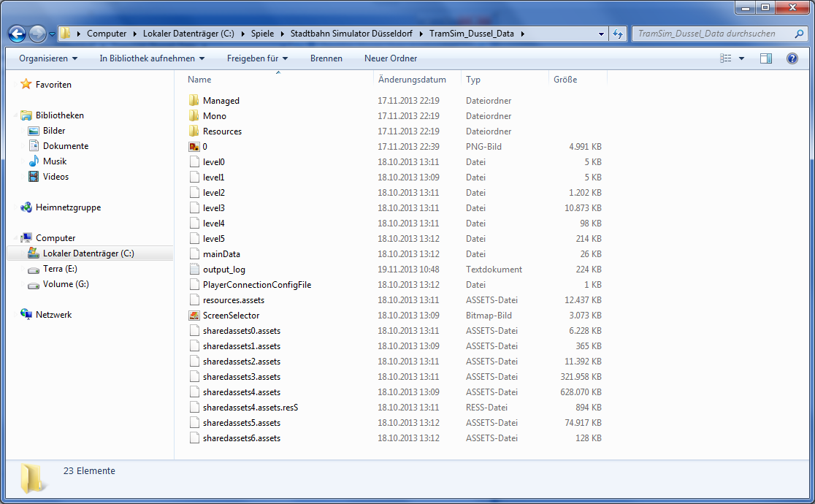Select the level0 file
815x504 pixels.
click(x=214, y=161)
